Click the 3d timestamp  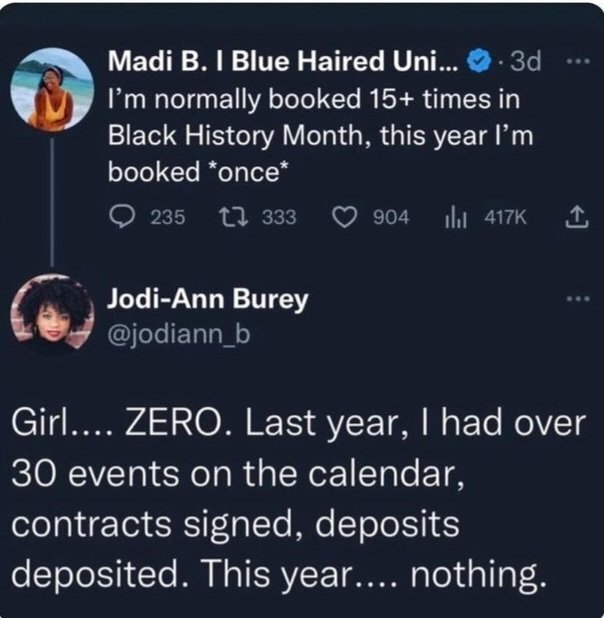pyautogui.click(x=524, y=63)
